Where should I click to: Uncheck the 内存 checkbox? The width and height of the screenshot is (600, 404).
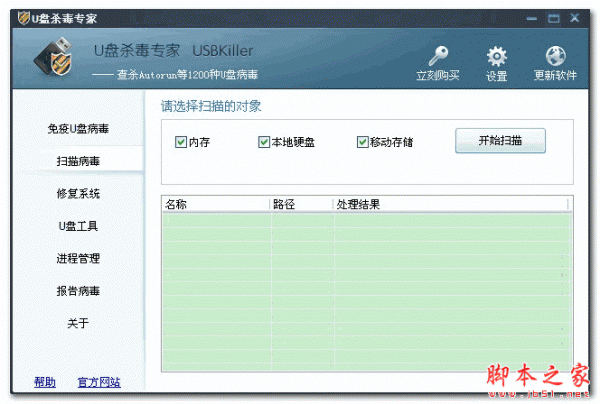[181, 142]
